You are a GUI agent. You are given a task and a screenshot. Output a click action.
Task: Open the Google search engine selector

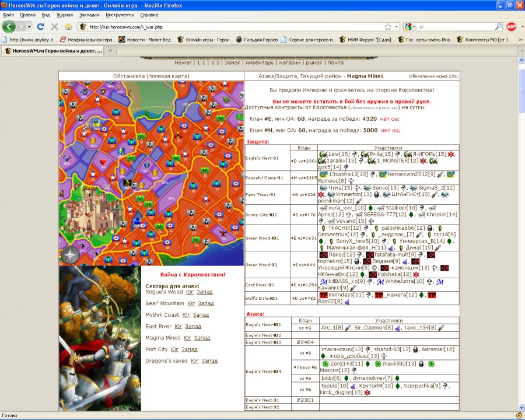tap(409, 26)
